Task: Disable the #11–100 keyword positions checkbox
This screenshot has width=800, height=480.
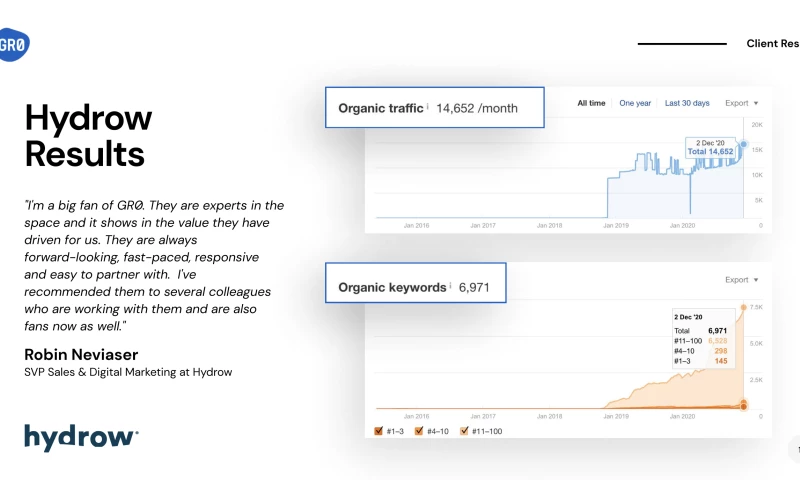Action: [x=465, y=431]
